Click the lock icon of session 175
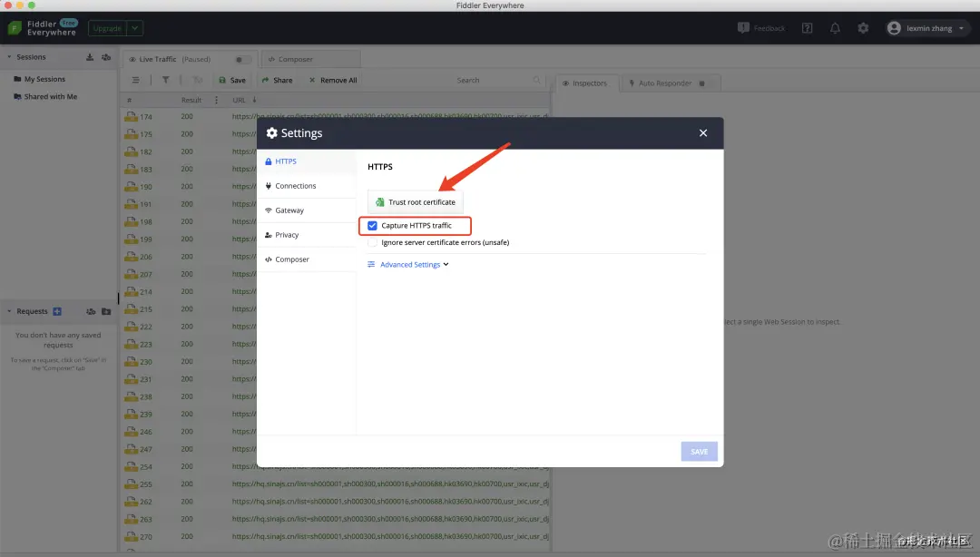The width and height of the screenshot is (980, 557). (131, 133)
